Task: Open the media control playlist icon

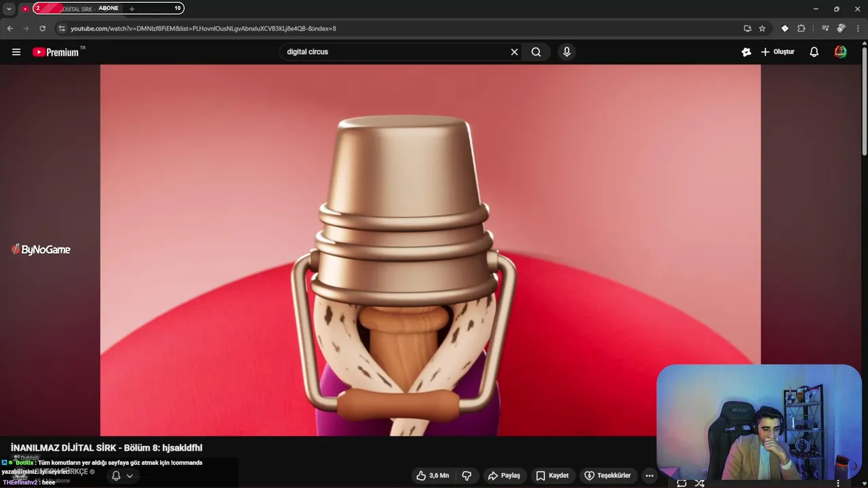Action: [x=825, y=28]
